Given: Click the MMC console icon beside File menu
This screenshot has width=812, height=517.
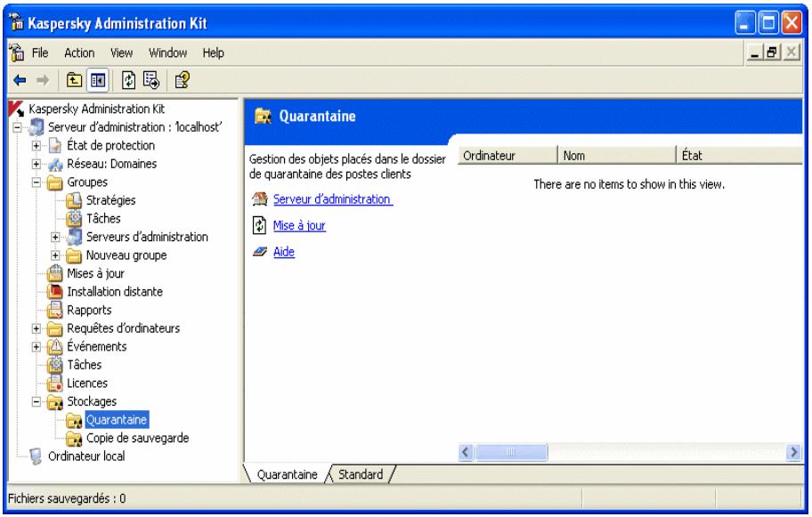Looking at the screenshot, I should pyautogui.click(x=17, y=53).
